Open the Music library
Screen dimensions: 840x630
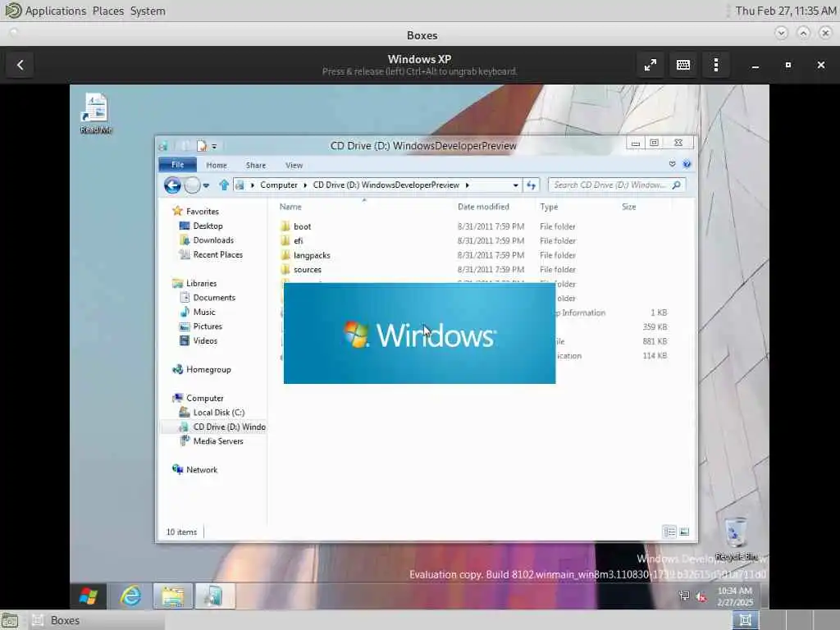click(204, 312)
